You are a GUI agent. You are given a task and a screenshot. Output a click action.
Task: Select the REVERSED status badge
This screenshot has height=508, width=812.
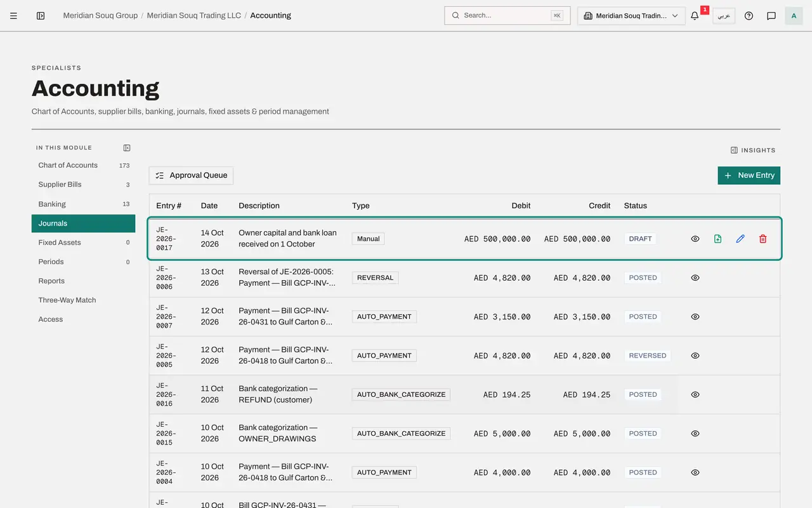click(x=648, y=356)
